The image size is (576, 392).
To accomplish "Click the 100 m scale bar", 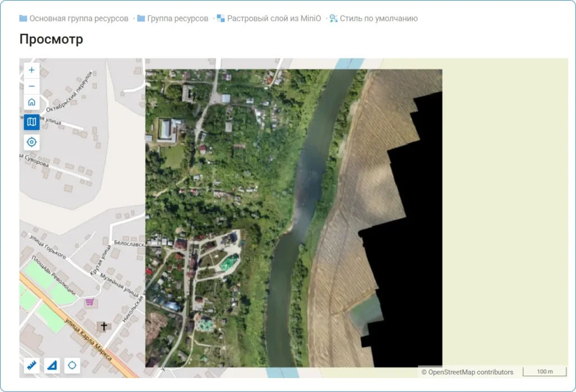I will click(544, 371).
